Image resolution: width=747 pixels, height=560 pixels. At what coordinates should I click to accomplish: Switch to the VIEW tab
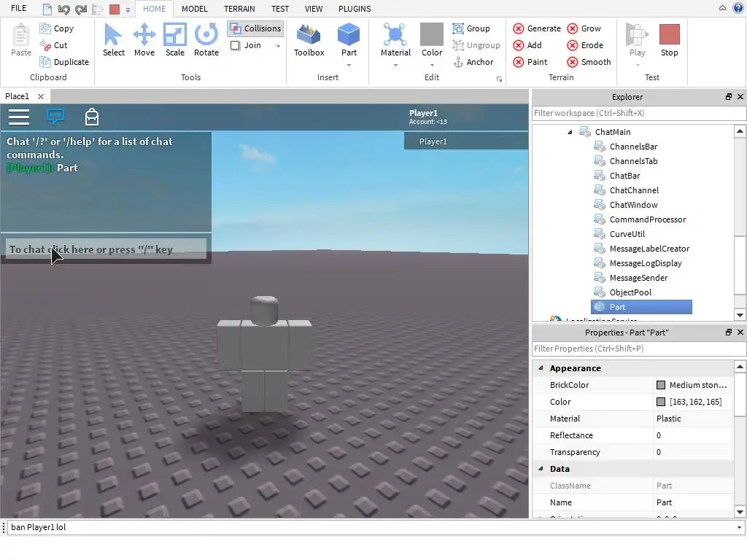(314, 9)
